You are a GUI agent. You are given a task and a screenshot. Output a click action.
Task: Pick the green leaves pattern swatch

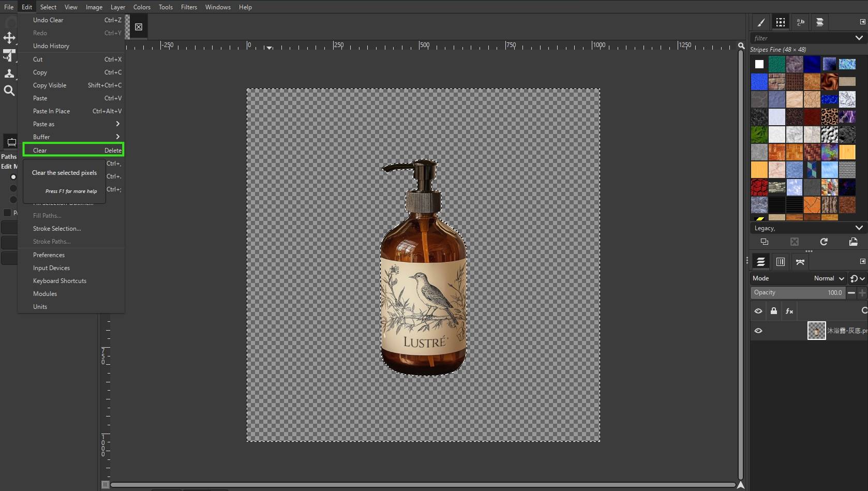(x=759, y=135)
